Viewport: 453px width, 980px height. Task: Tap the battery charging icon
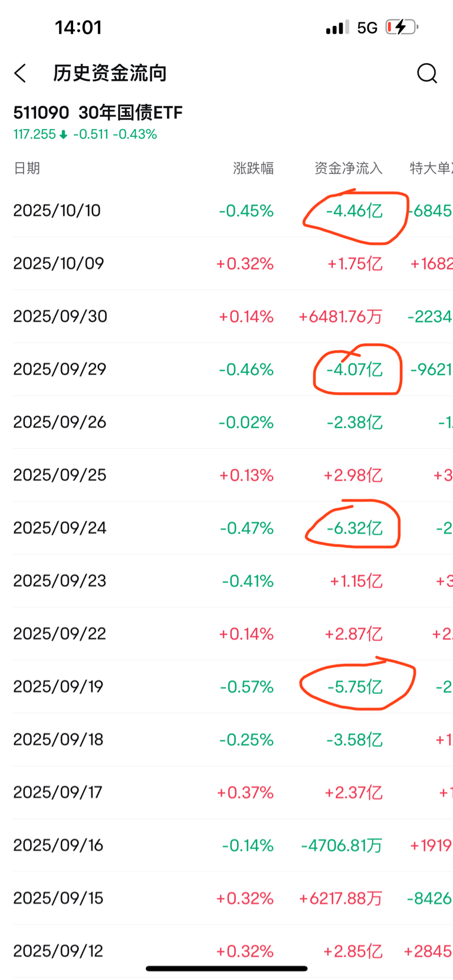tap(402, 27)
